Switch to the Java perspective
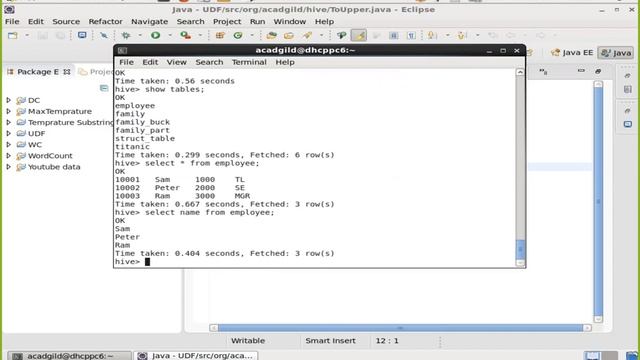Viewport: 640px width, 360px height. [616, 53]
